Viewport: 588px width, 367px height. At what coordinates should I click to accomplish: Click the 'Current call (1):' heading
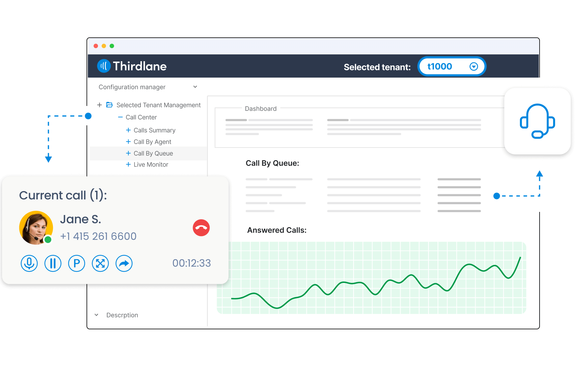point(63,195)
